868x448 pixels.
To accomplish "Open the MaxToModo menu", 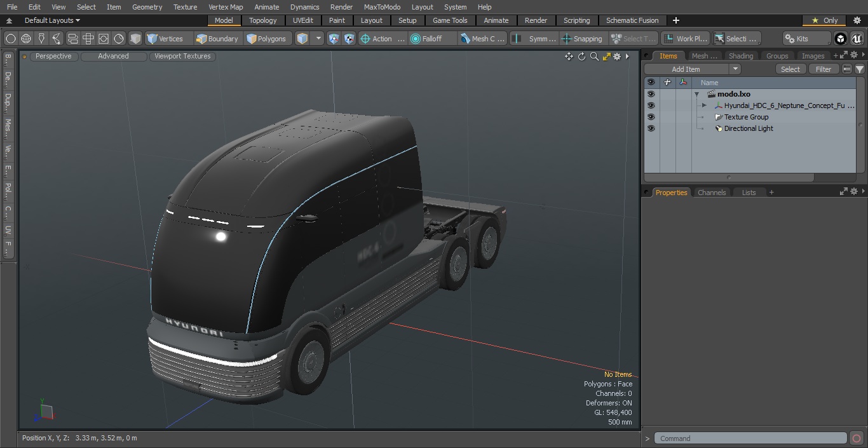I will tap(382, 7).
